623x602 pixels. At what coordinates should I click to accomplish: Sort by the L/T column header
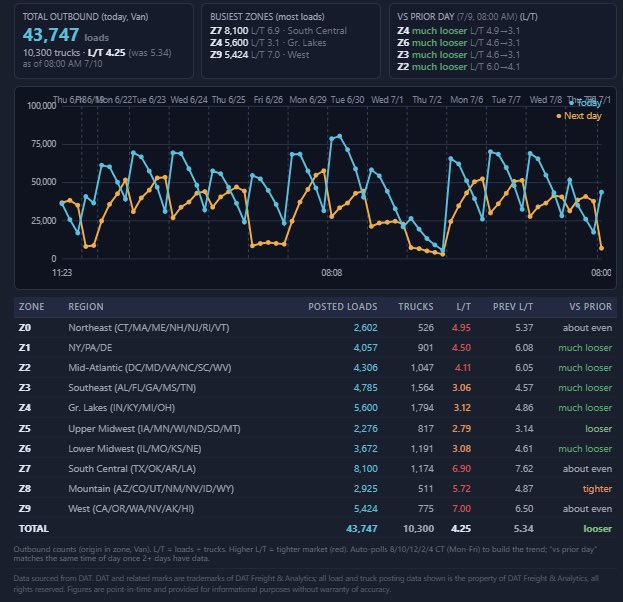pos(463,307)
